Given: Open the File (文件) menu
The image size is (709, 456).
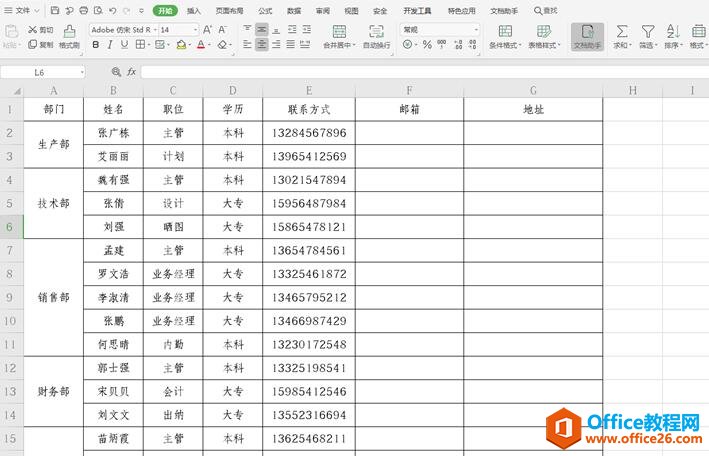Looking at the screenshot, I should click(22, 10).
